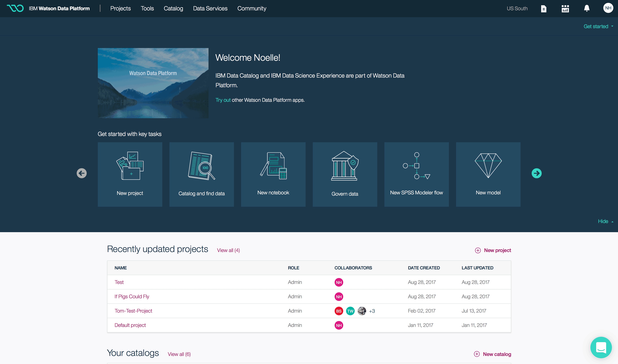Open the chat support bubble

click(601, 347)
